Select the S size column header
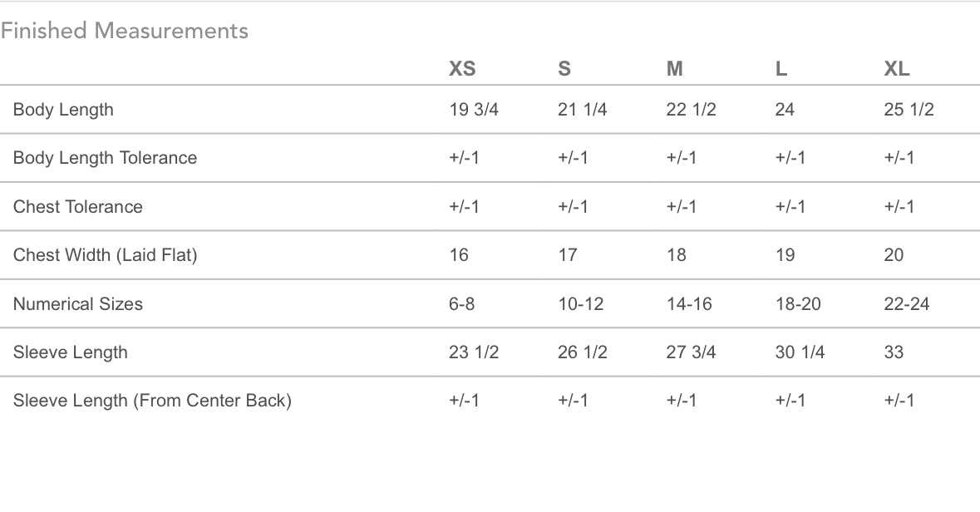 tap(564, 69)
